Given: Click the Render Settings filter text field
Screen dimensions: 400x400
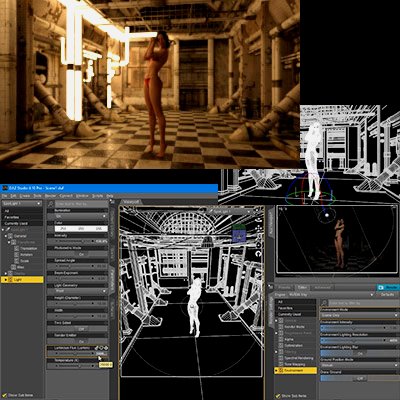Looking at the screenshot, I should (x=363, y=303).
